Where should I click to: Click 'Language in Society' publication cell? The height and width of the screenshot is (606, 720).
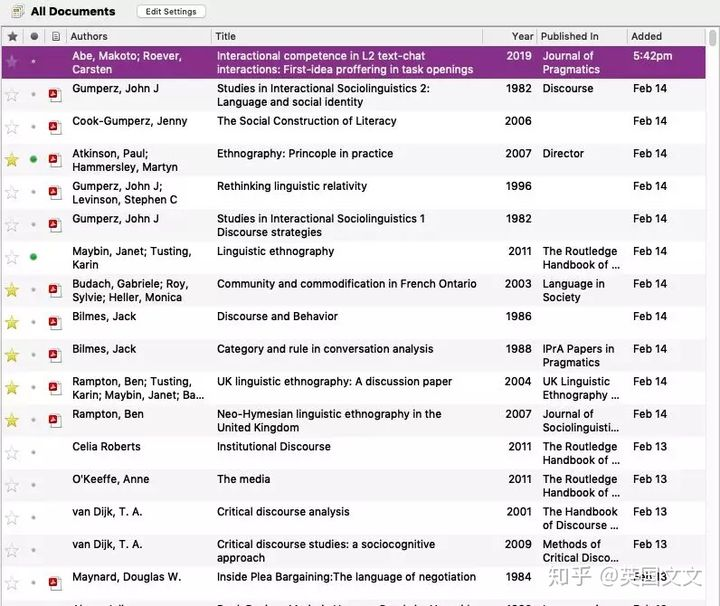pos(574,291)
